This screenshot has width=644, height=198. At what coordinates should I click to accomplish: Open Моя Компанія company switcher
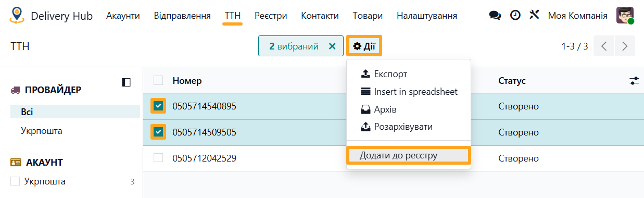[x=577, y=16]
